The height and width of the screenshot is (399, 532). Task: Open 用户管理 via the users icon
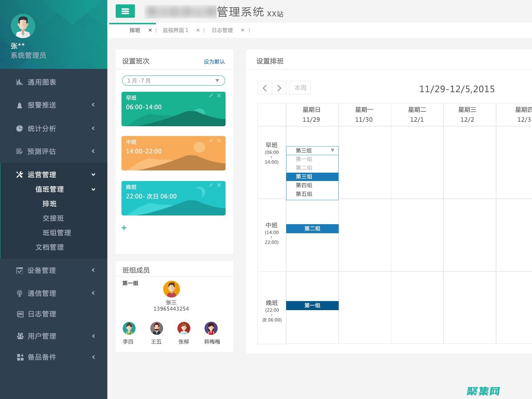pos(20,336)
